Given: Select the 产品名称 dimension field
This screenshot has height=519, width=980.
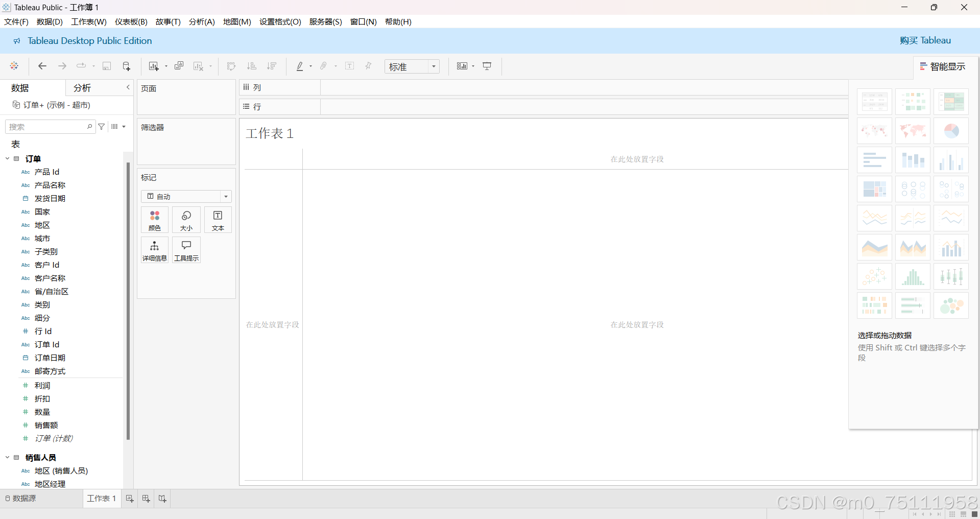Looking at the screenshot, I should (x=50, y=185).
